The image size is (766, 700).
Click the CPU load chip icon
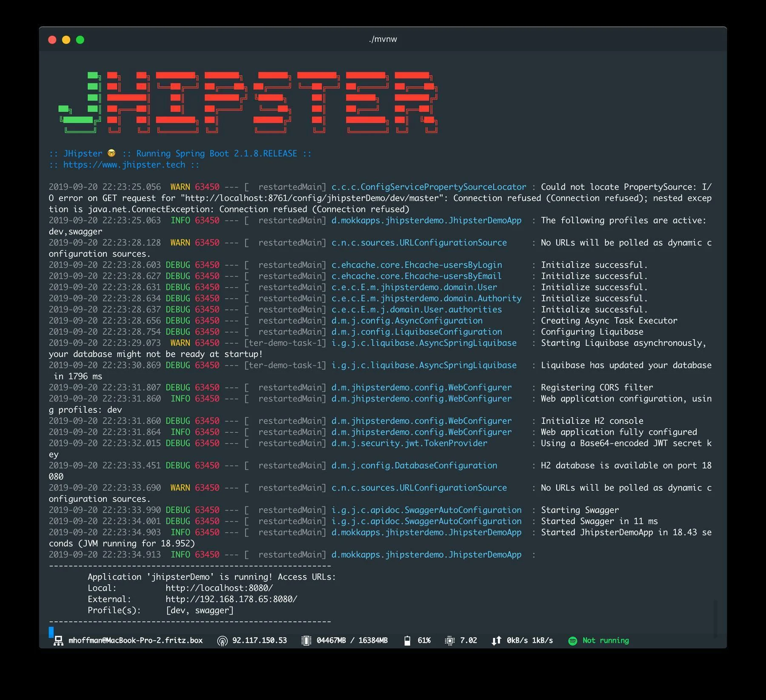coord(449,640)
